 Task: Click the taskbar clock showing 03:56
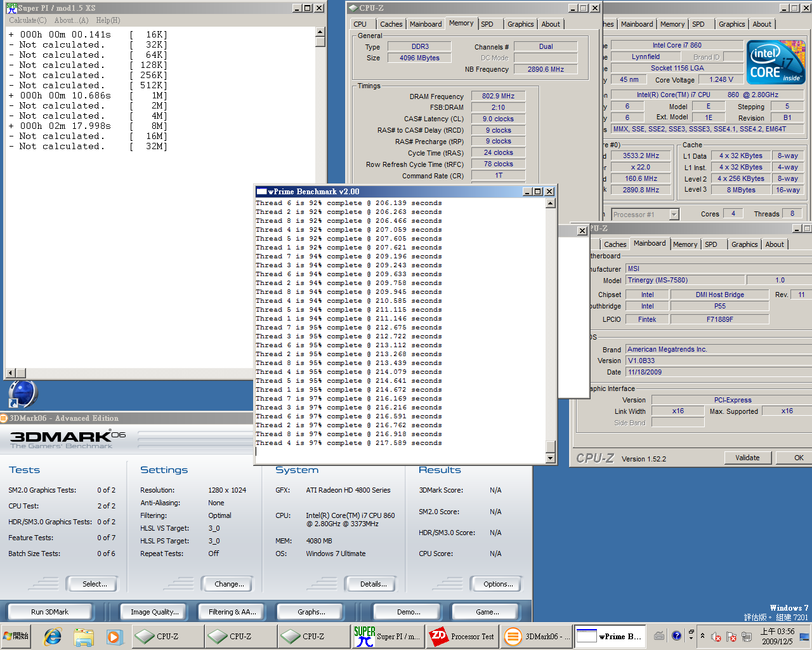pyautogui.click(x=777, y=636)
